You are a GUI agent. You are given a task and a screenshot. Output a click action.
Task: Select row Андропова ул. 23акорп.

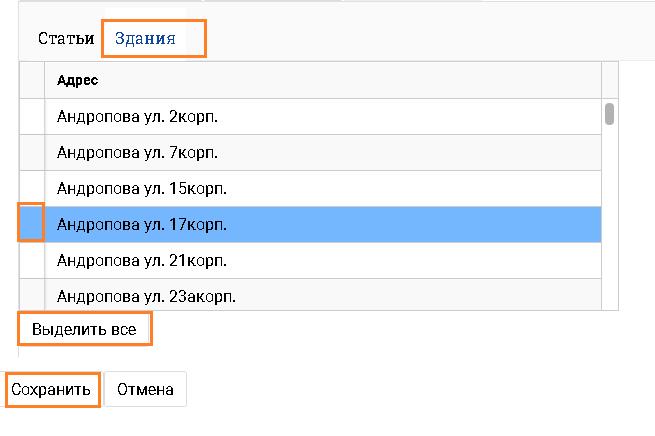(322, 295)
